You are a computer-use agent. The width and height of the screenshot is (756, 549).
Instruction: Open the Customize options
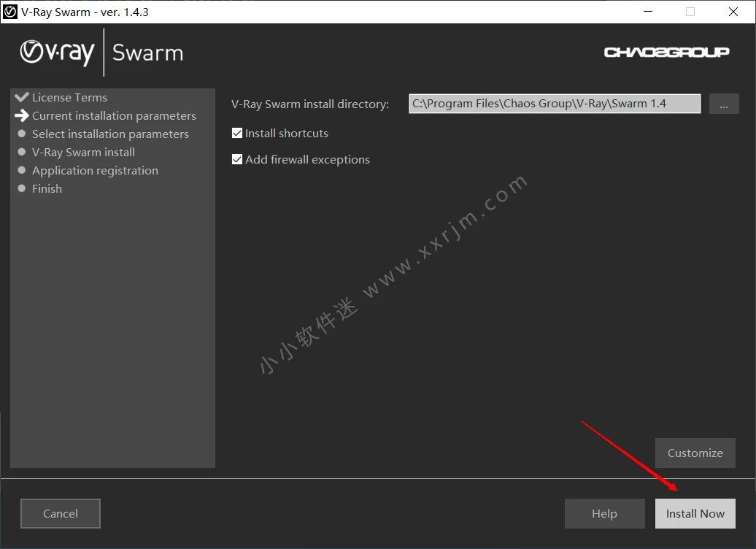pyautogui.click(x=695, y=453)
